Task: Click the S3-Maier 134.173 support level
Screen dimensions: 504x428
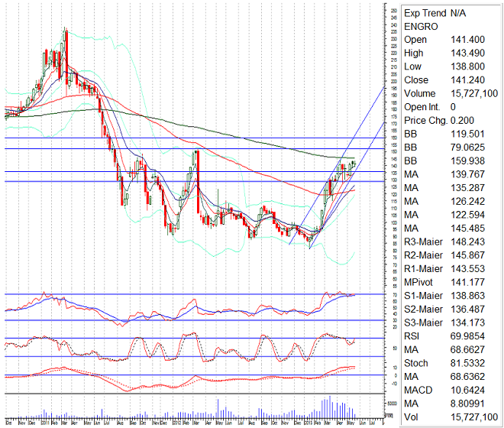Action: tap(443, 323)
